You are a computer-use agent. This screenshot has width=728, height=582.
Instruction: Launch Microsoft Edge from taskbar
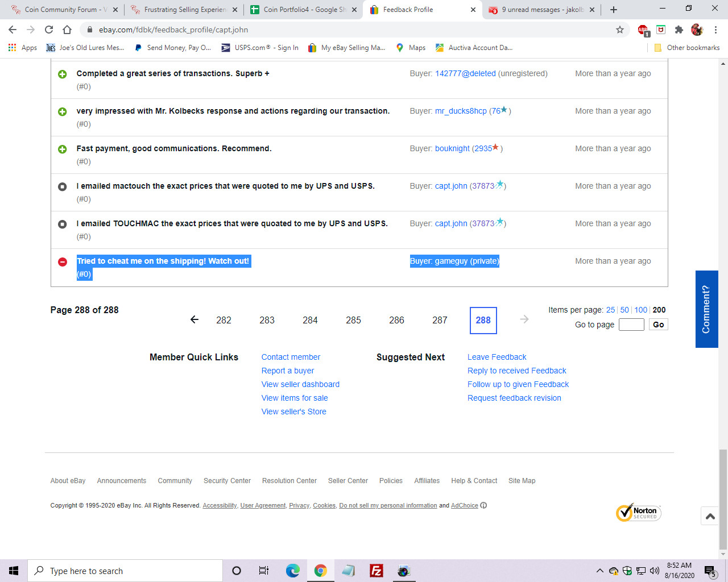point(293,571)
